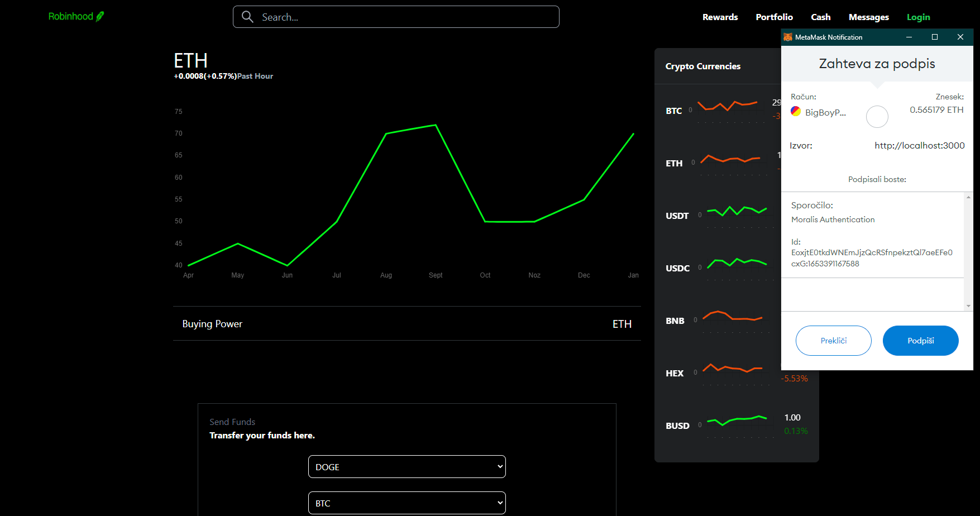The height and width of the screenshot is (516, 980).
Task: Open the BTC coin dropdown
Action: pyautogui.click(x=407, y=503)
